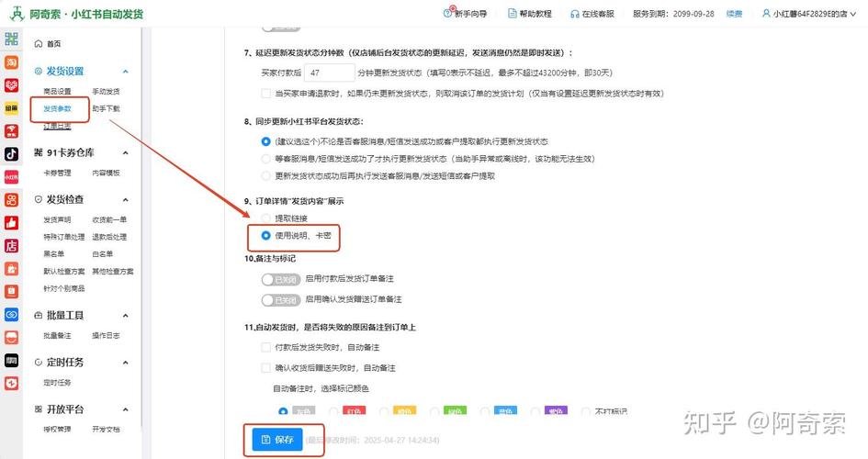Image resolution: width=868 pixels, height=459 pixels.
Task: Check 付款后发货失败时，自动备注 checkbox
Action: coord(266,348)
